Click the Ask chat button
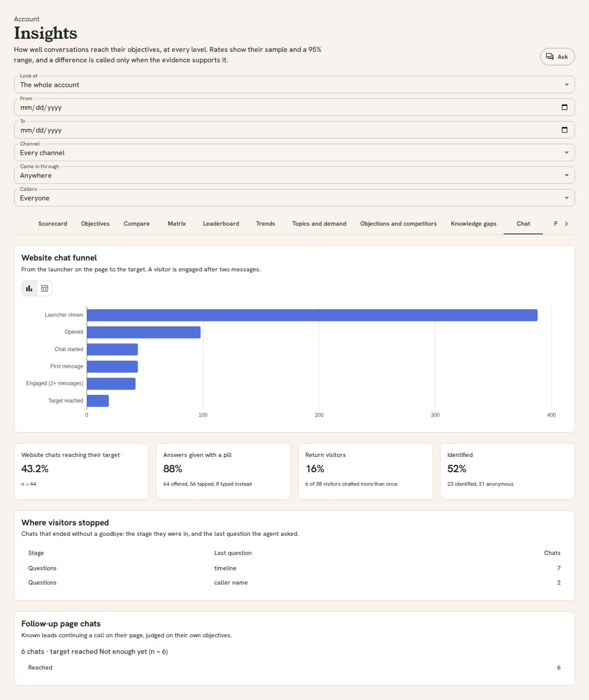 557,57
